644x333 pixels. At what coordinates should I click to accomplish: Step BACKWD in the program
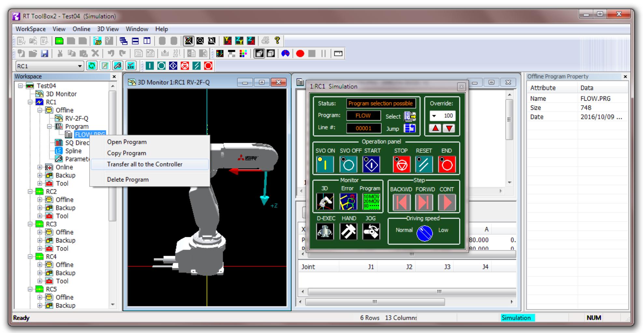(x=401, y=202)
